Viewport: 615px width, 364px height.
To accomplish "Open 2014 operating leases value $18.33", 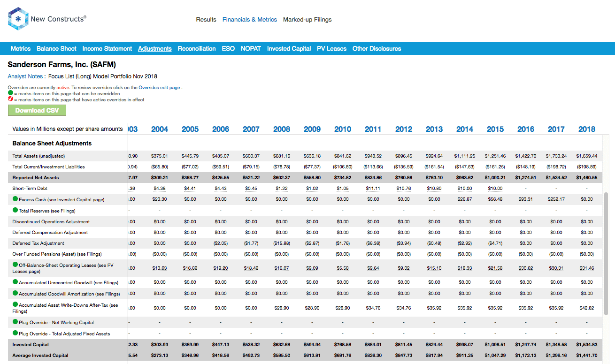I will tap(465, 268).
